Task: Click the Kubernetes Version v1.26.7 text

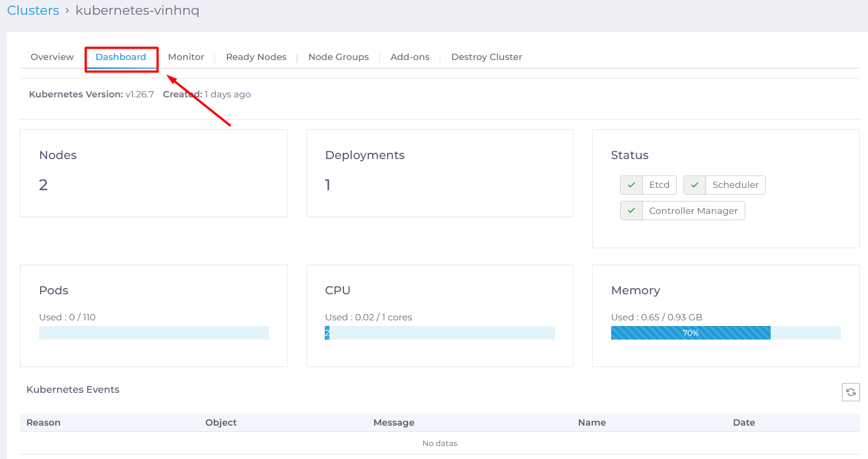Action: 91,94
